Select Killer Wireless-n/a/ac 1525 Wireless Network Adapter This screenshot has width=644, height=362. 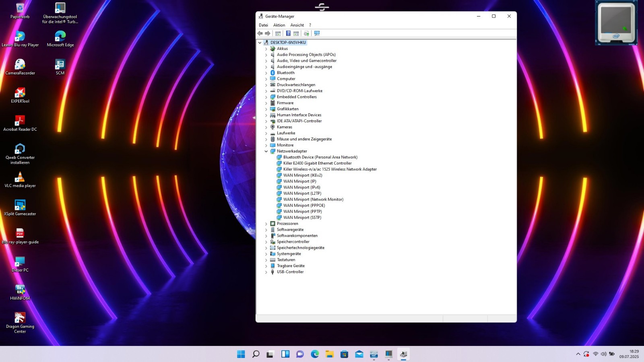330,169
